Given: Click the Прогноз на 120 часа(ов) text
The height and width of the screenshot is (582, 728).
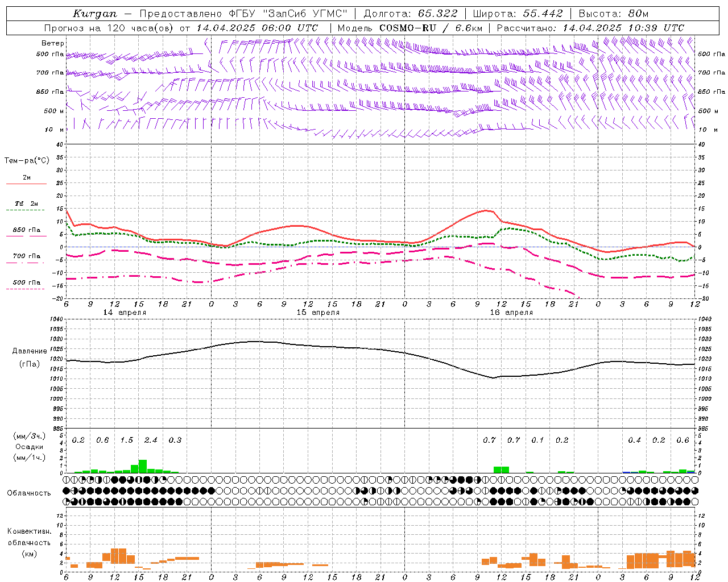Looking at the screenshot, I should 109,28.
